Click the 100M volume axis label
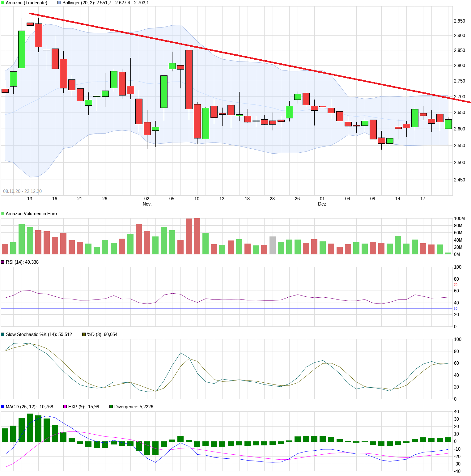This screenshot has width=471, height=476. [x=459, y=219]
